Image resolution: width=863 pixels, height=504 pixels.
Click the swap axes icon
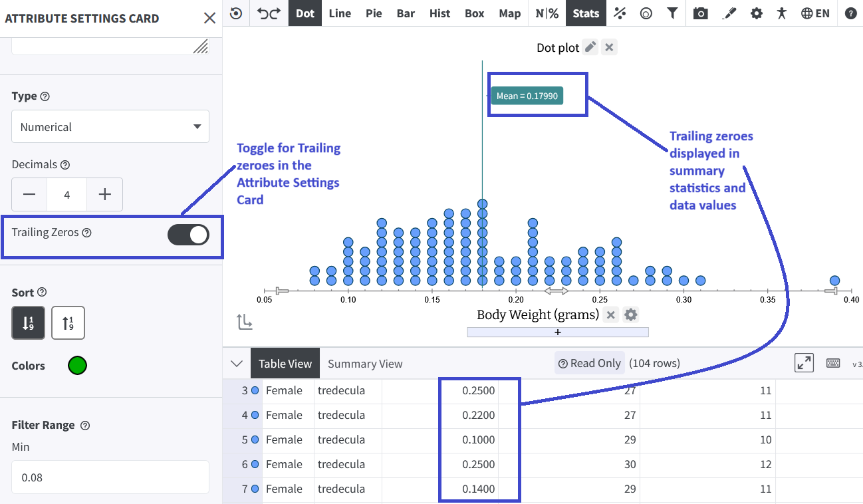pyautogui.click(x=244, y=322)
